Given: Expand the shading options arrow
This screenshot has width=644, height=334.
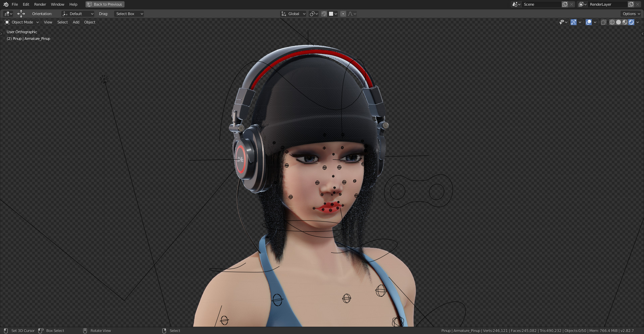Looking at the screenshot, I should point(638,22).
